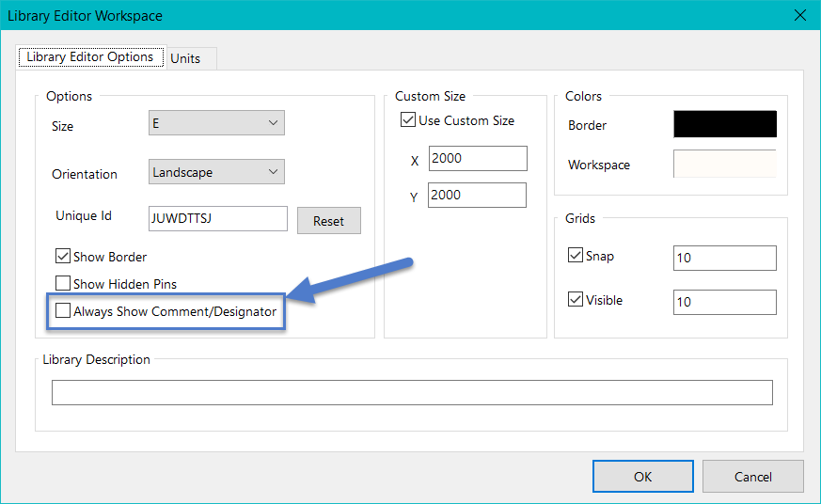Click the custom size Y field

tap(477, 195)
